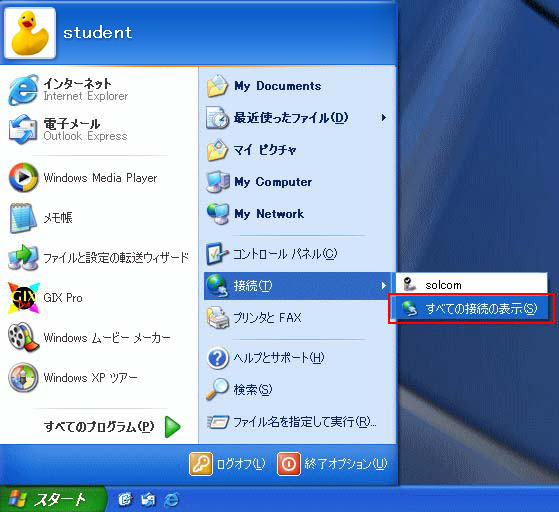Click the マイ ピクチャ text label

(x=265, y=150)
